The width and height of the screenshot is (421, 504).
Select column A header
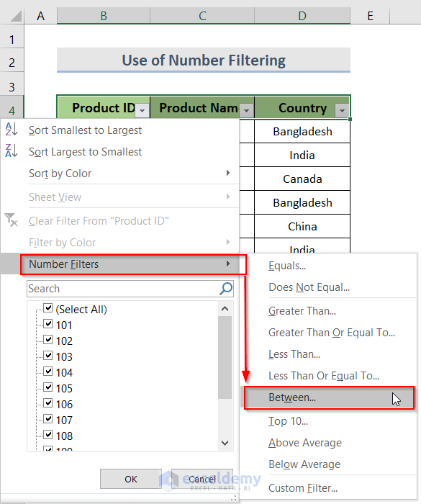(x=40, y=15)
